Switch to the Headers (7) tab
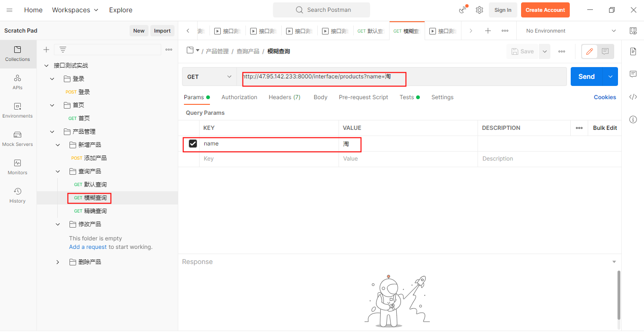The image size is (644, 332). (285, 97)
